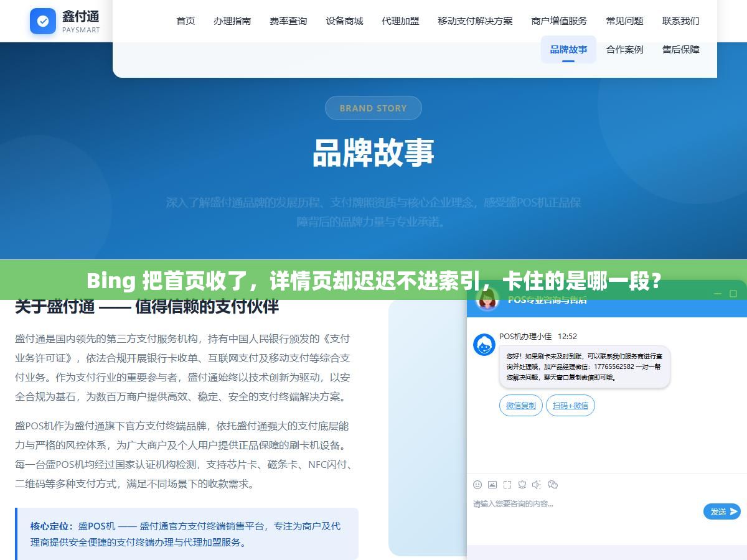Click the 核心定位 highlighted text box
This screenshot has width=747, height=560.
click(187, 534)
